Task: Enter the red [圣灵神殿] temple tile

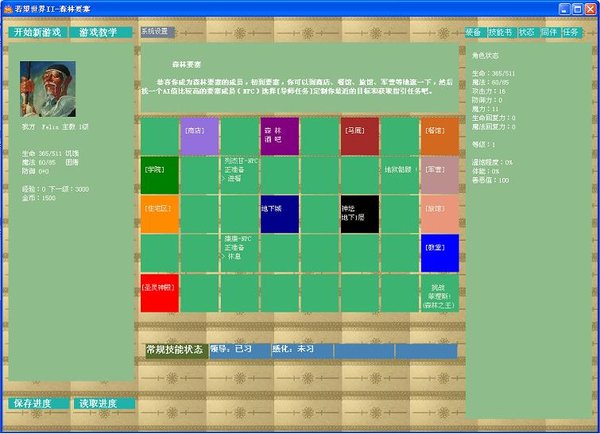Action: pyautogui.click(x=160, y=293)
